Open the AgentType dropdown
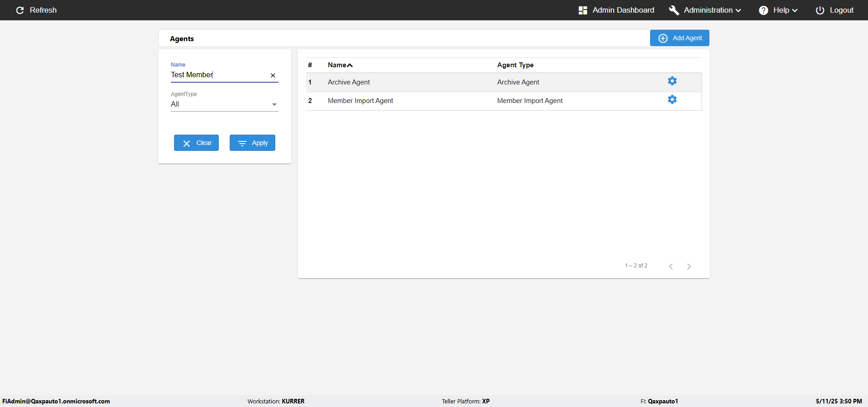This screenshot has width=868, height=407. [224, 104]
